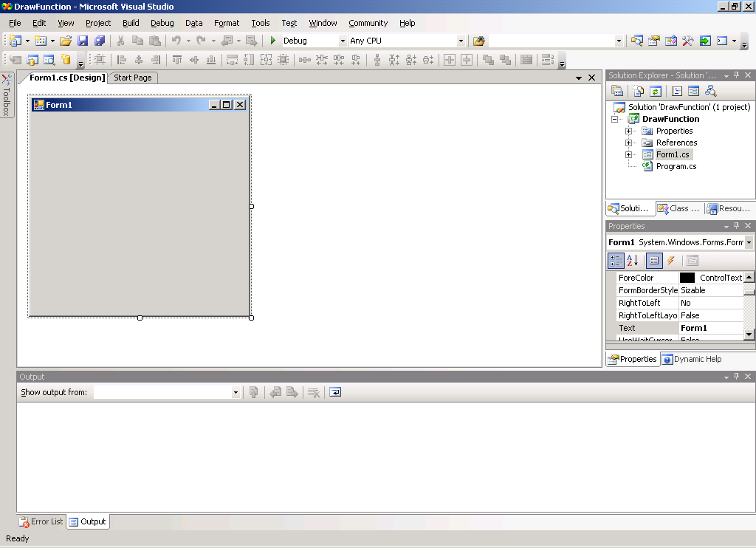Open the Format menu
Screen dimensions: 756x548
(x=227, y=23)
